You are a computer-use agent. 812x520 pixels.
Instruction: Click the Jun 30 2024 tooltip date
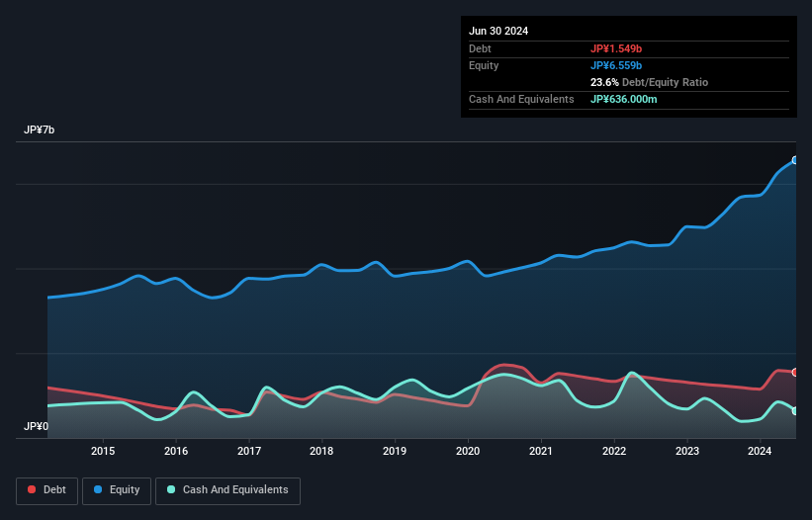498,31
